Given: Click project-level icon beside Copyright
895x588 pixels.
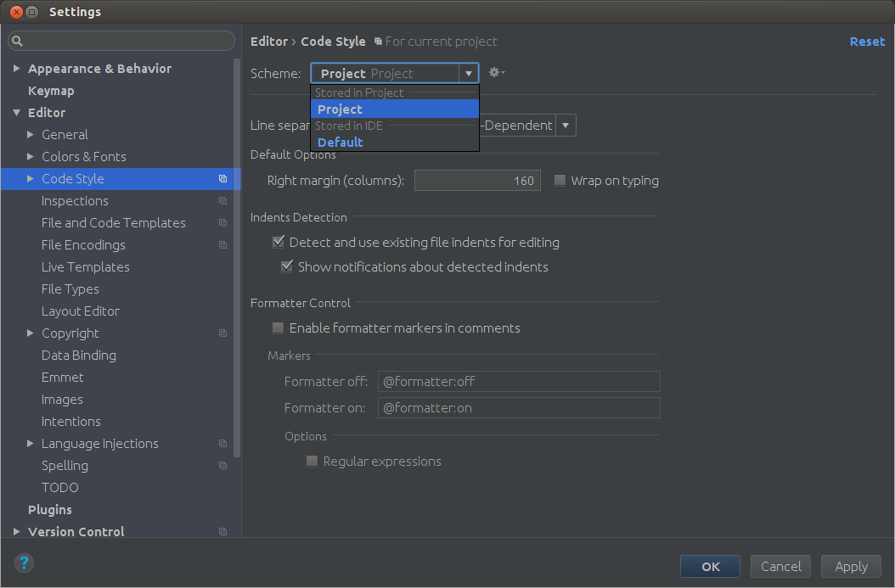Looking at the screenshot, I should (222, 333).
